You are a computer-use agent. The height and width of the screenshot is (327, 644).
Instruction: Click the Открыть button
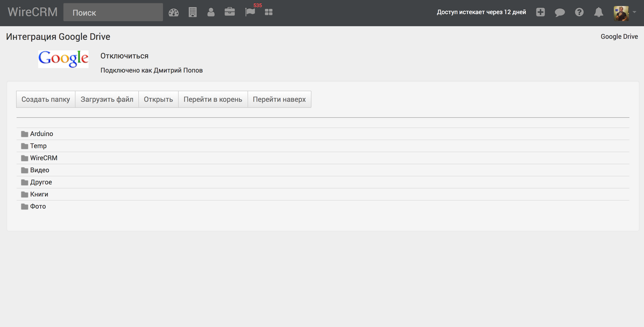pos(158,99)
